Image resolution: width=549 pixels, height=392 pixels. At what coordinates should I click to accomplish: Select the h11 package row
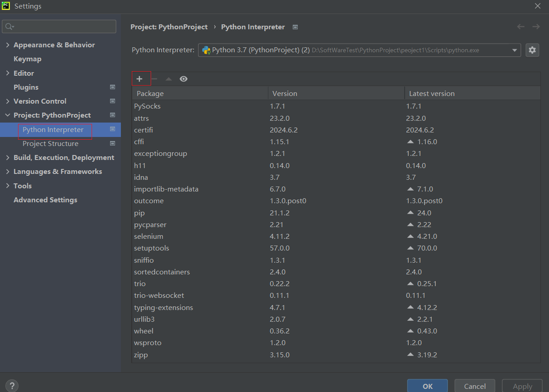pos(336,165)
